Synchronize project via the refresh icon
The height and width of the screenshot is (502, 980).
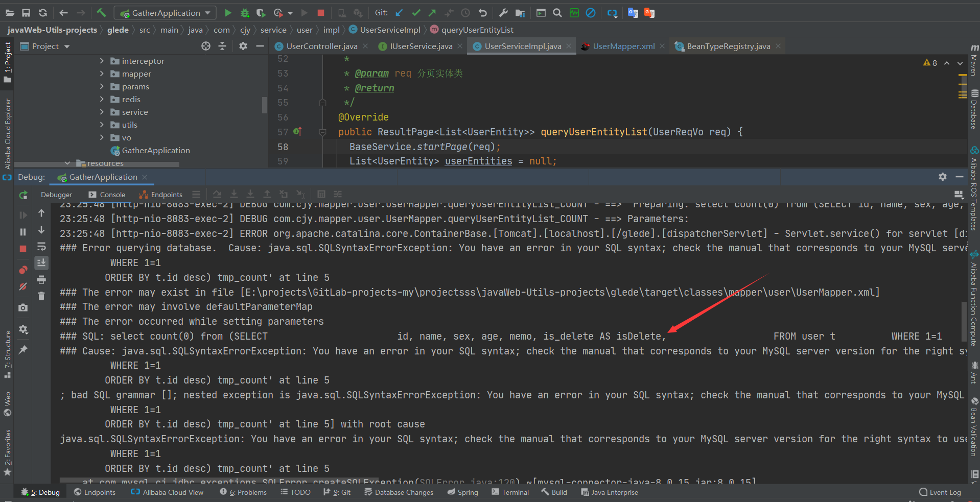[x=43, y=13]
